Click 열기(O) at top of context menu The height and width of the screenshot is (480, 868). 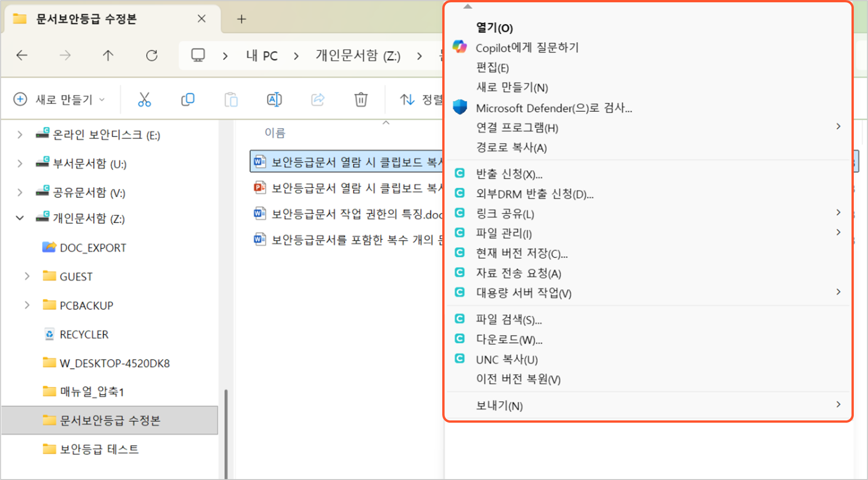[494, 28]
